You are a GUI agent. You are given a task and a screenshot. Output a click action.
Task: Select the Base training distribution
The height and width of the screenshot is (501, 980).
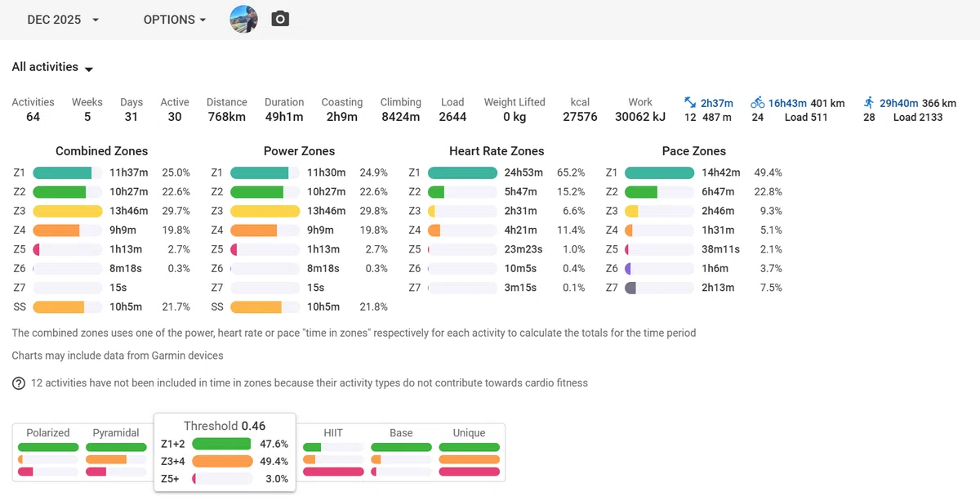coord(401,452)
